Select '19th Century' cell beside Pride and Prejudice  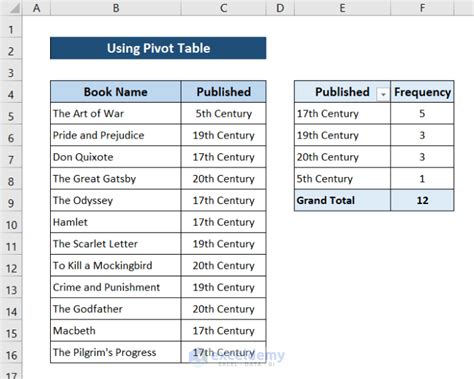223,135
